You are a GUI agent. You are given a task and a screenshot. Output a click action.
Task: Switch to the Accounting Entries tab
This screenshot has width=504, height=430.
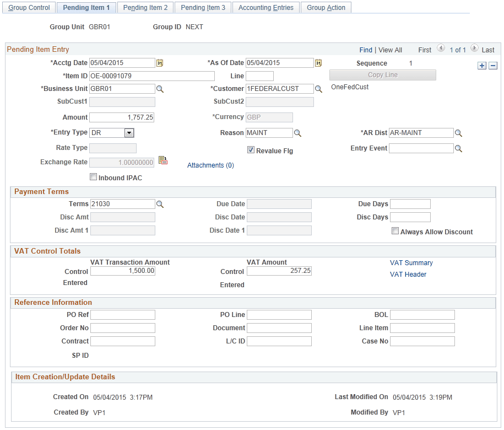pyautogui.click(x=266, y=7)
